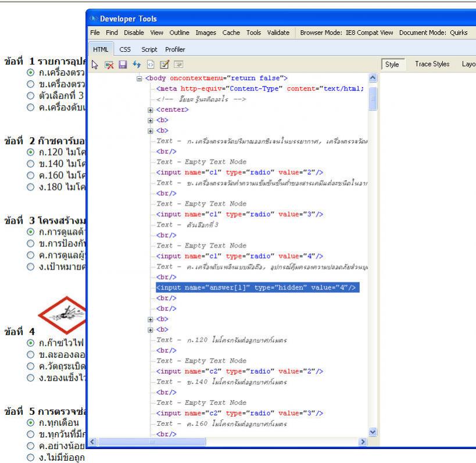Viewport: 476px width, 463px height.
Task: Select question 2 option ข.140 radio button
Action: coord(30,164)
